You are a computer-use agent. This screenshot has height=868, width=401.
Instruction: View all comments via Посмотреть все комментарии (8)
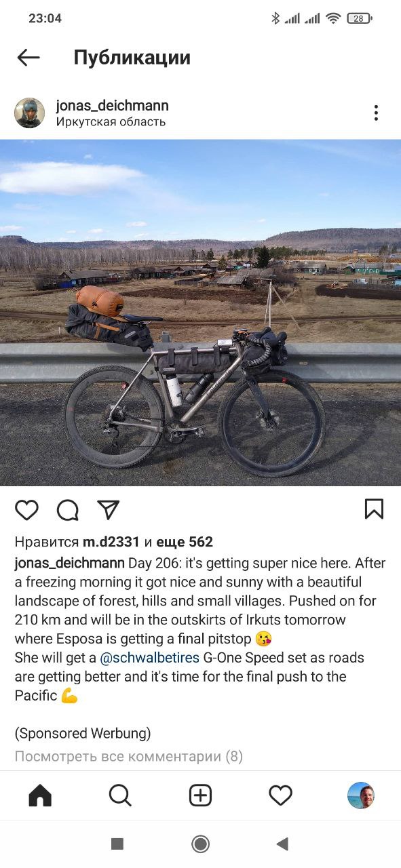[x=129, y=756]
